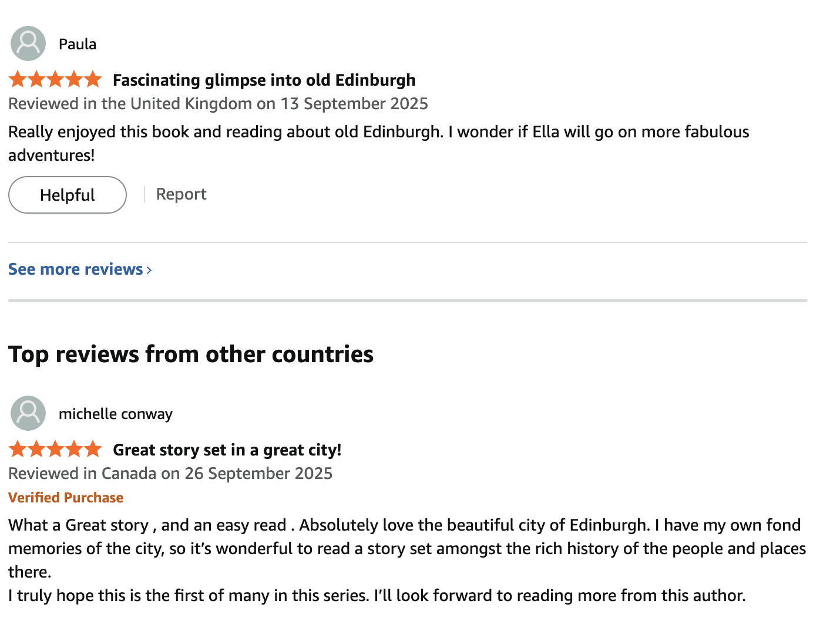The height and width of the screenshot is (621, 840).
Task: Open the See more reviews link
Action: coord(76,269)
